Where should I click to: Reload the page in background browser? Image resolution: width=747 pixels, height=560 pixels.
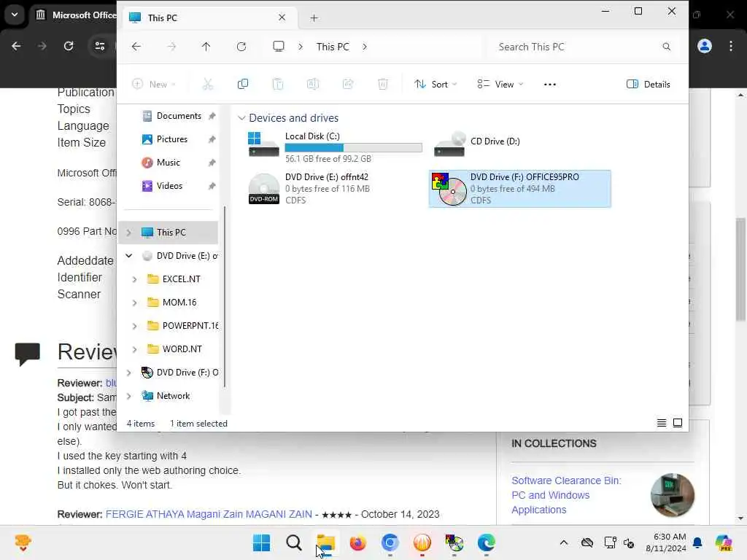click(69, 46)
